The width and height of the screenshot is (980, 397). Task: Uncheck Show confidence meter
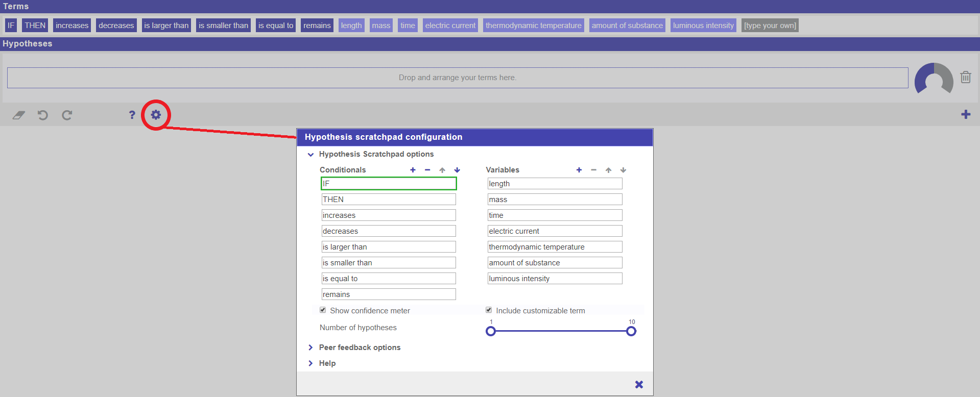(323, 310)
